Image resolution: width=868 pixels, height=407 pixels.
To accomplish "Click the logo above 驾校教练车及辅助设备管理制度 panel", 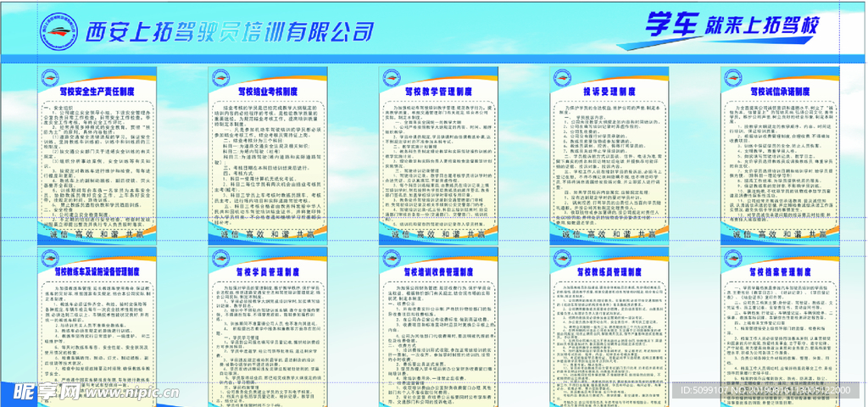I will (x=50, y=258).
